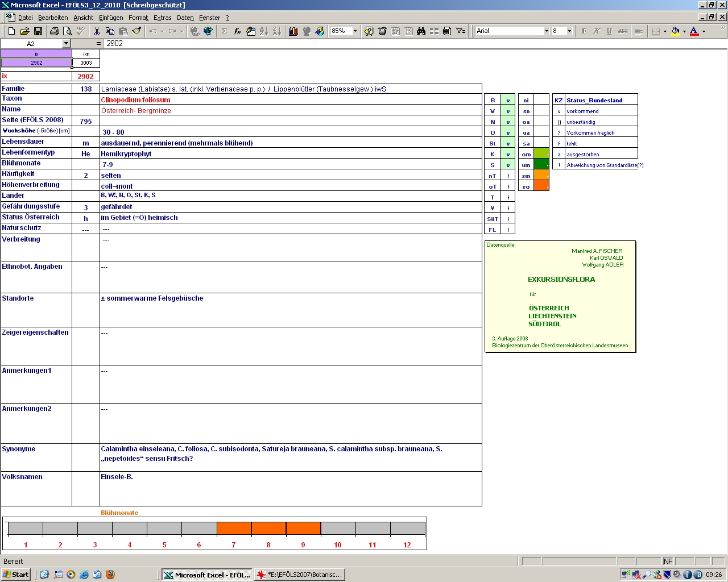Click the light green 'om' color cell

pyautogui.click(x=541, y=154)
